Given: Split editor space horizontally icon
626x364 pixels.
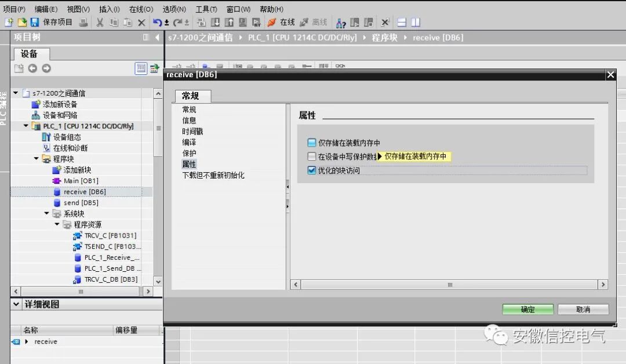Looking at the screenshot, I should pos(402,23).
